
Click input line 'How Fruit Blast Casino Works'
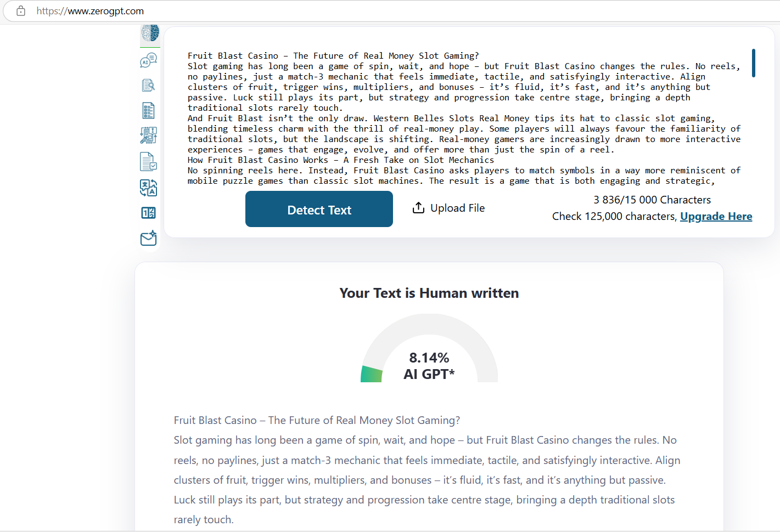pyautogui.click(x=340, y=160)
